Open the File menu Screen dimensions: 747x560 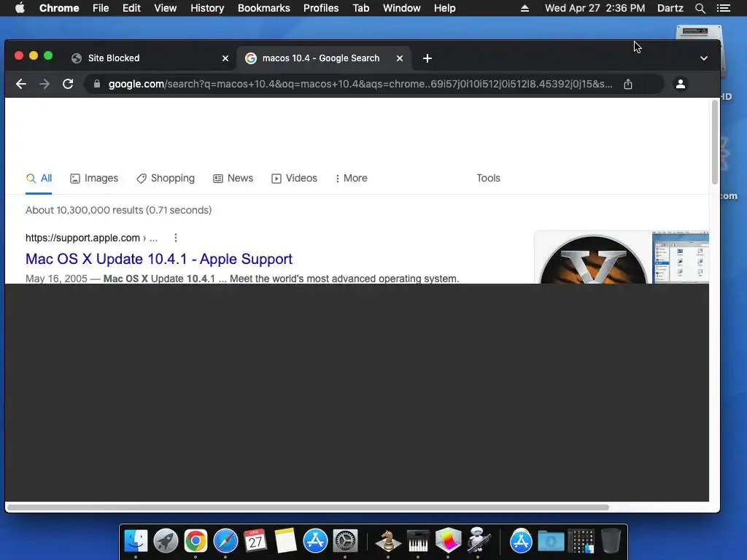point(101,8)
